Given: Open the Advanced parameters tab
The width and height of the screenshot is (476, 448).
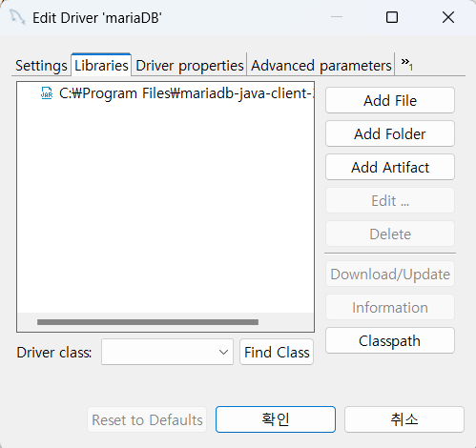Looking at the screenshot, I should point(321,66).
